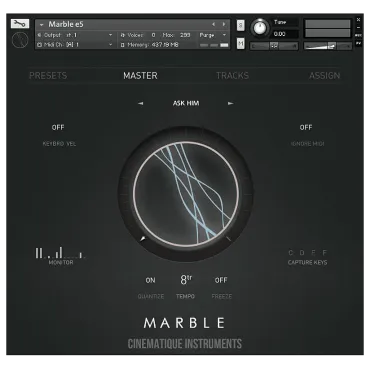
Task: Click the Marble instrument logo circle icon
Action: point(20,40)
